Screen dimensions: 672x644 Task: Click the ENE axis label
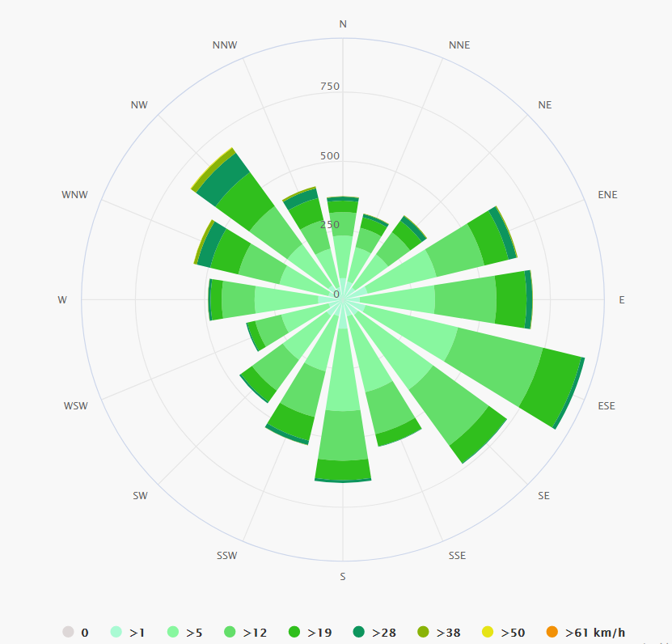608,195
